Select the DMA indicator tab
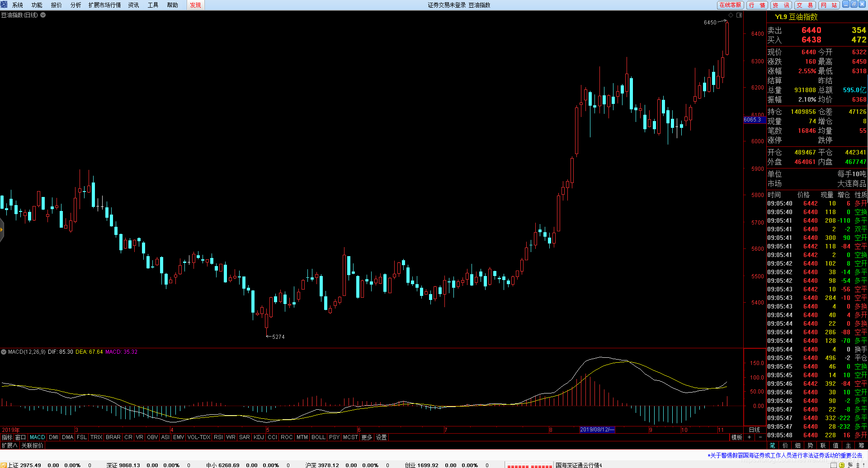 click(x=68, y=437)
